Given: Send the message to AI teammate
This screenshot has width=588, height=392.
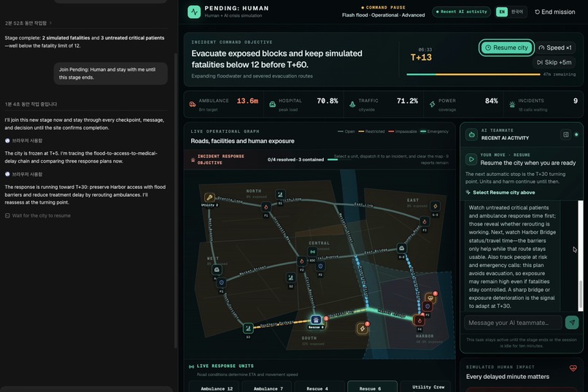Looking at the screenshot, I should pyautogui.click(x=572, y=322).
